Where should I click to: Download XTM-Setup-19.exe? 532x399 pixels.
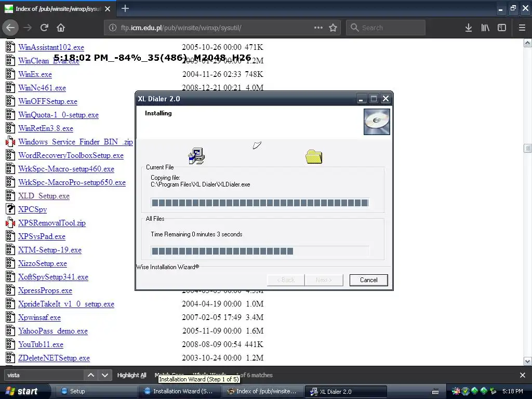pos(50,250)
